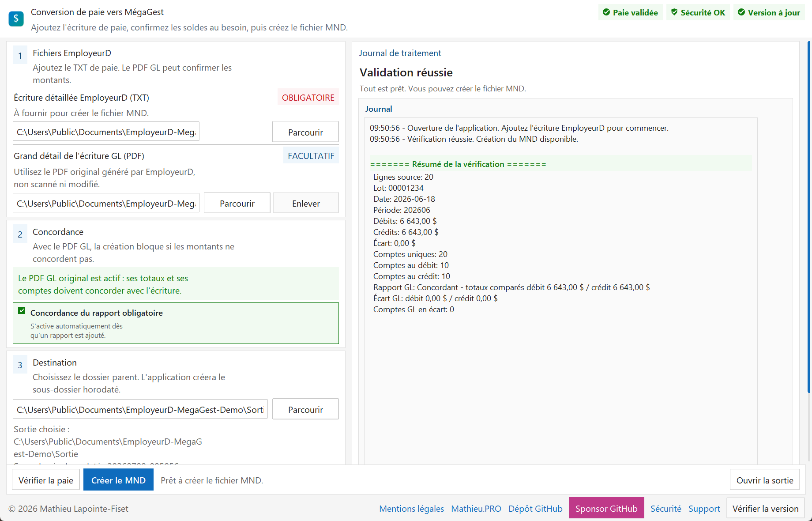The image size is (812, 521).
Task: Focus the Destination folder path field
Action: tap(140, 409)
